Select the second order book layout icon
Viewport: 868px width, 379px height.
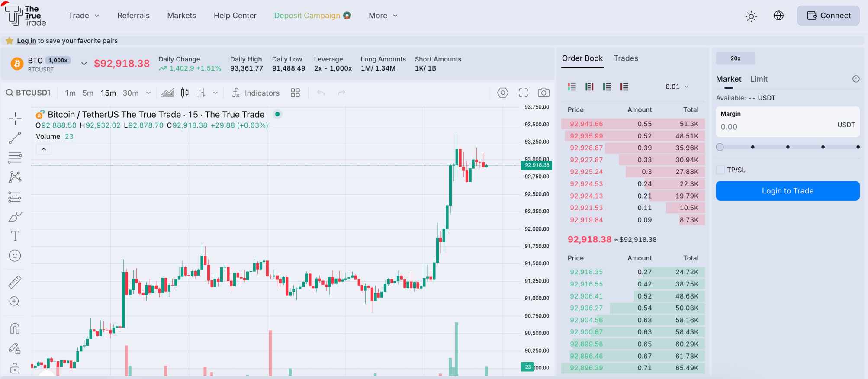click(589, 87)
